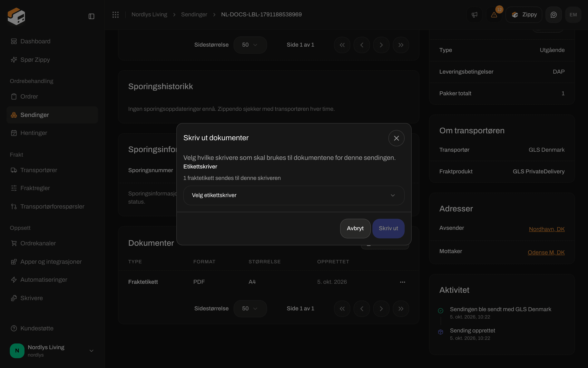
Task: Open Kundestøtte in sidebar
Action: click(x=52, y=328)
